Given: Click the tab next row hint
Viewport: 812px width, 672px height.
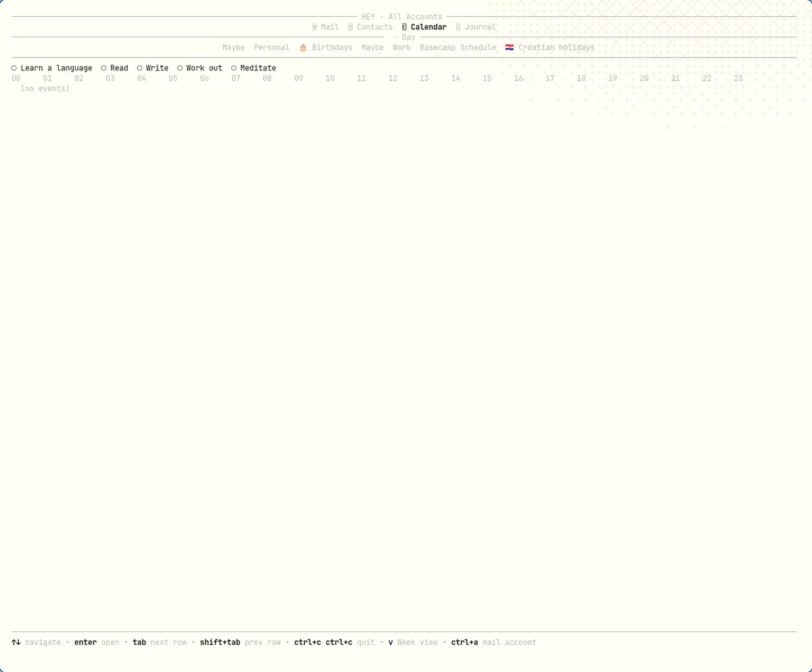Looking at the screenshot, I should (160, 642).
